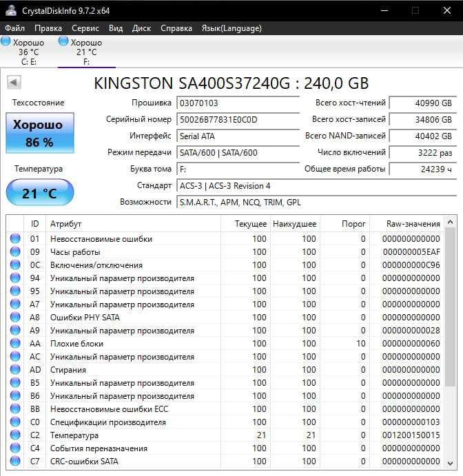Open the Справка menu
The height and width of the screenshot is (476, 463).
pos(176,28)
